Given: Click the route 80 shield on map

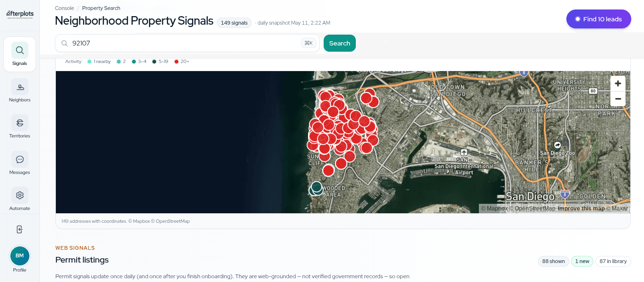Looking at the screenshot, I should [592, 91].
